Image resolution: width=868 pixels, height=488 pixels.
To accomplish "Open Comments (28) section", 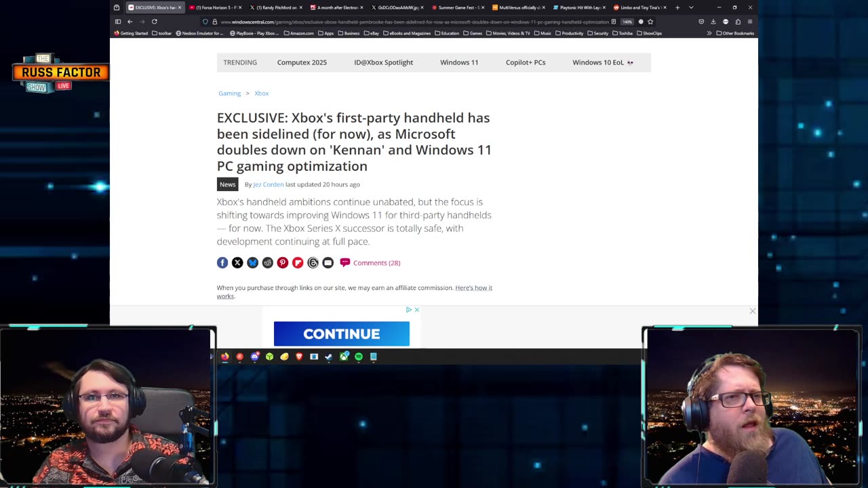I will 370,263.
